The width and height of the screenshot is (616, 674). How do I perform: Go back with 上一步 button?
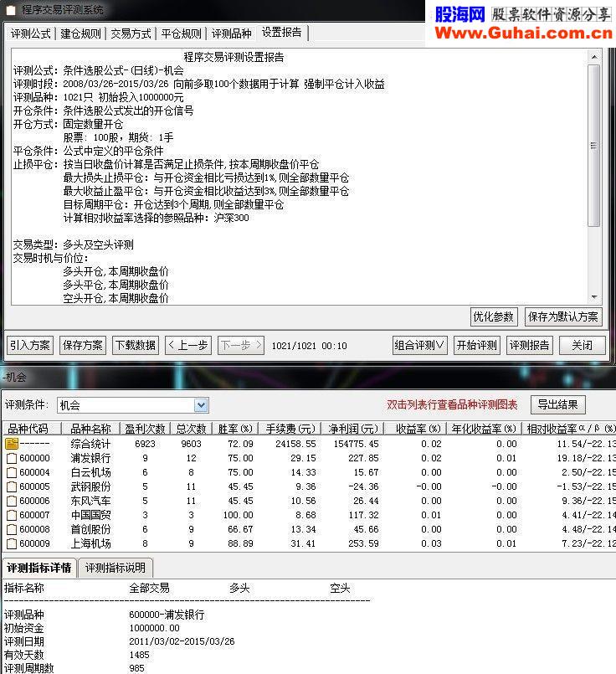pyautogui.click(x=188, y=345)
